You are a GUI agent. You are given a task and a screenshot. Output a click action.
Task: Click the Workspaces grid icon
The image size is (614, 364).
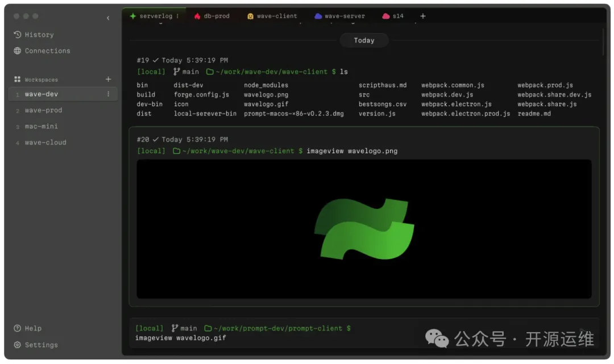click(17, 80)
